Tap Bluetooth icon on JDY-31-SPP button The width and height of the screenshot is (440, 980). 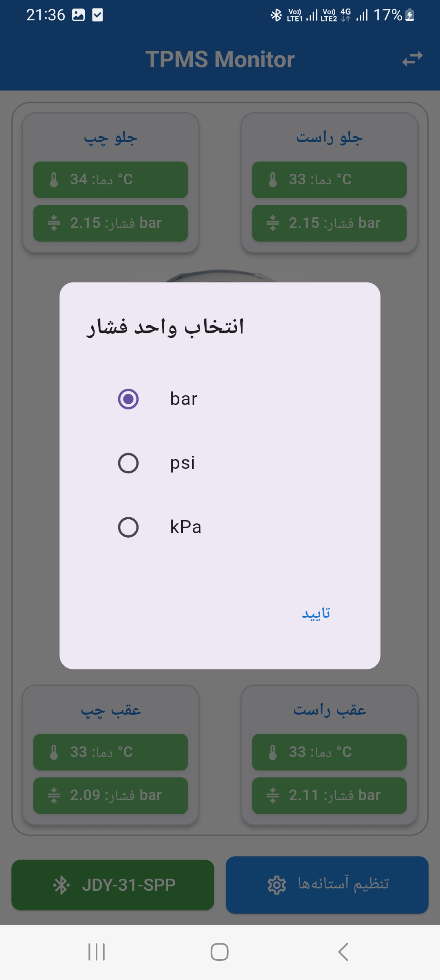coord(62,885)
